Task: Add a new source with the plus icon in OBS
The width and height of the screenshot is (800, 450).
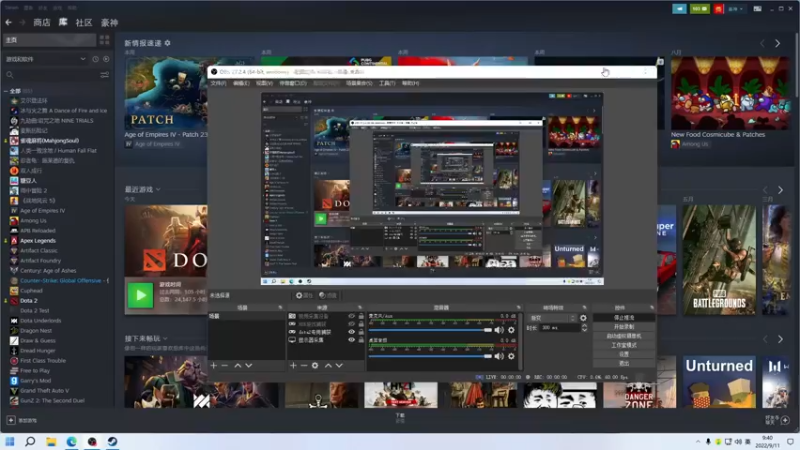Action: point(293,365)
